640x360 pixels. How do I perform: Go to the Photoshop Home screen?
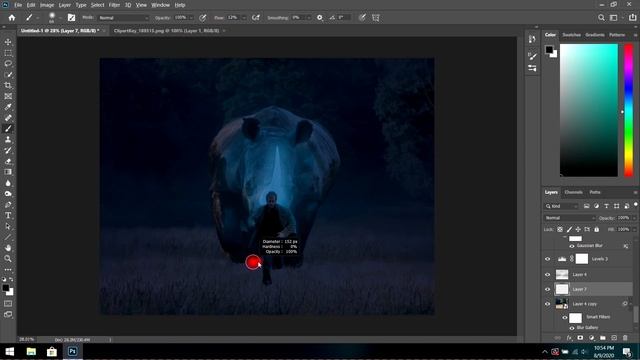point(12,18)
